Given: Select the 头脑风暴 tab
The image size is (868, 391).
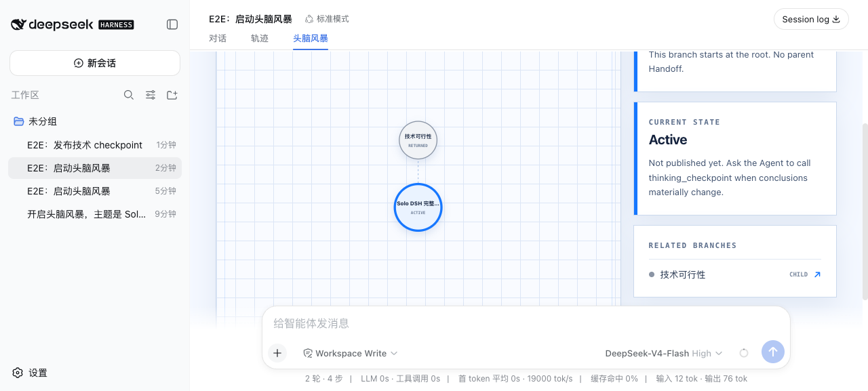Looking at the screenshot, I should (311, 38).
